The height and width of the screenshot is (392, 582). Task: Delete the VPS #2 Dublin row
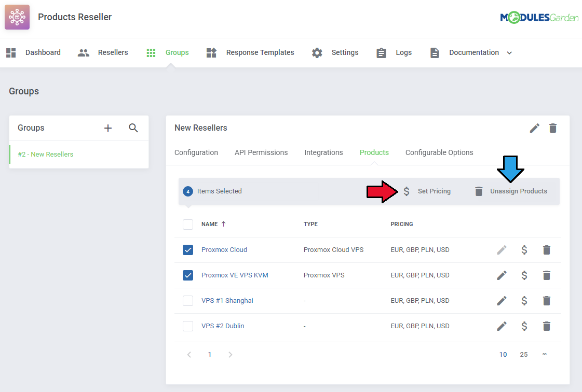pos(547,326)
